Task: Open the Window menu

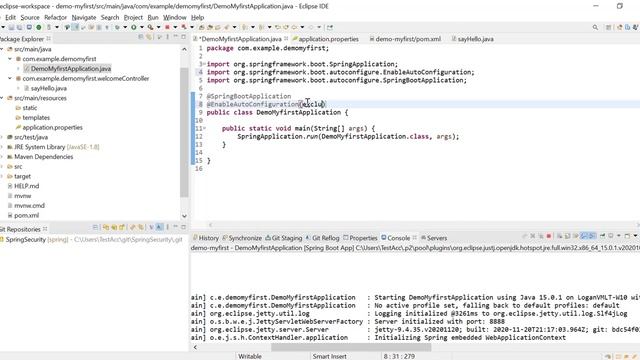Action: coord(175,18)
